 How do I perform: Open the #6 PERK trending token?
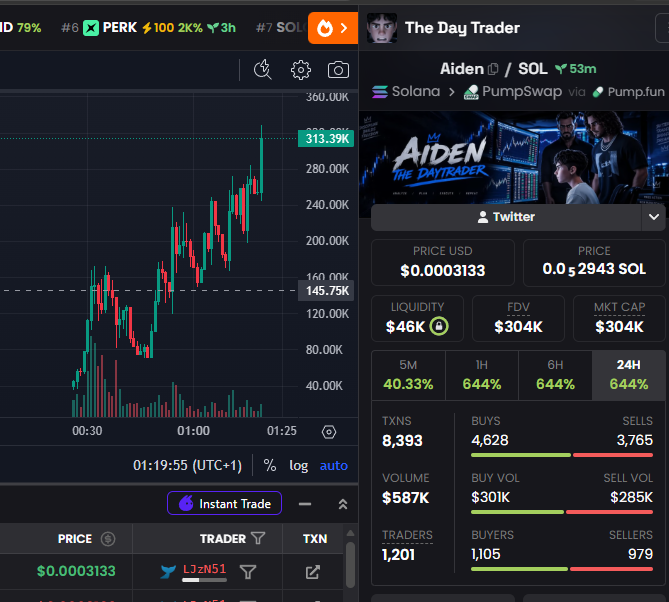click(148, 28)
